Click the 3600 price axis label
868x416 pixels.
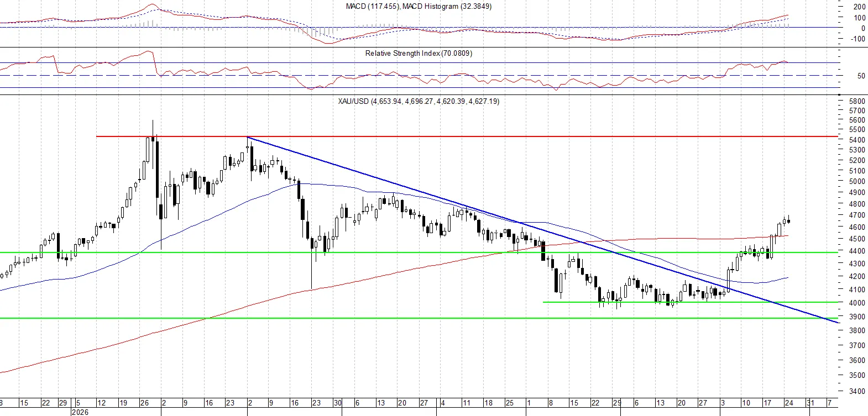tap(857, 361)
